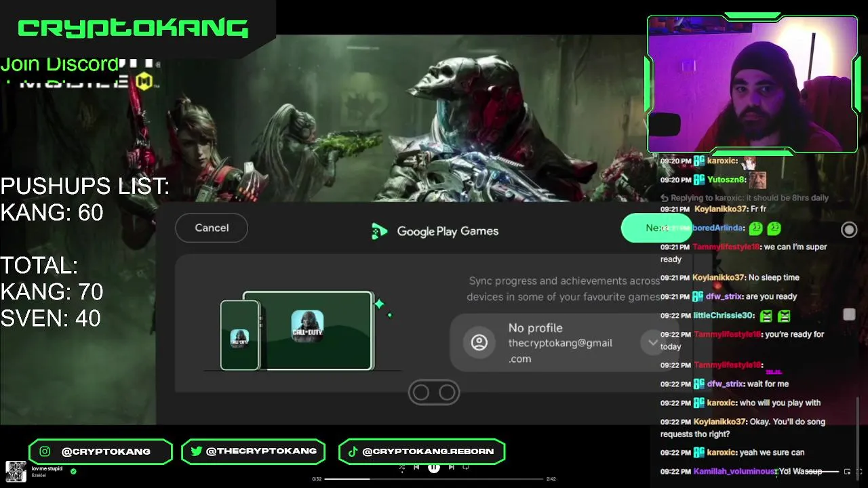Toggle shuffle in the music player
Viewport: 868px width, 488px height.
click(x=401, y=467)
